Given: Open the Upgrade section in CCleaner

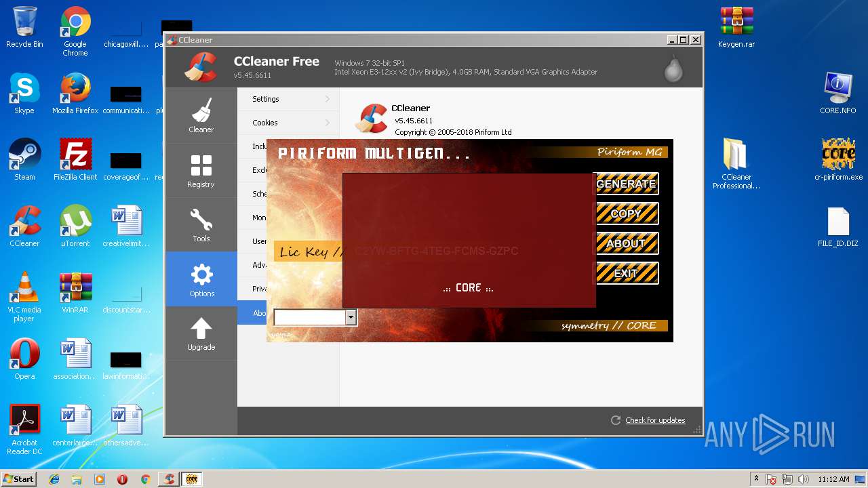Looking at the screenshot, I should pos(201,333).
